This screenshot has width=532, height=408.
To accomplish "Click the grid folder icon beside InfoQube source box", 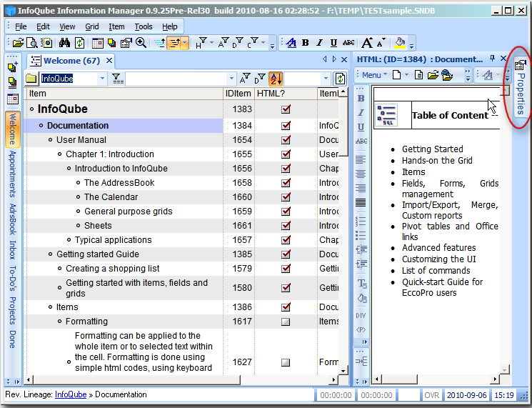I will pos(31,79).
